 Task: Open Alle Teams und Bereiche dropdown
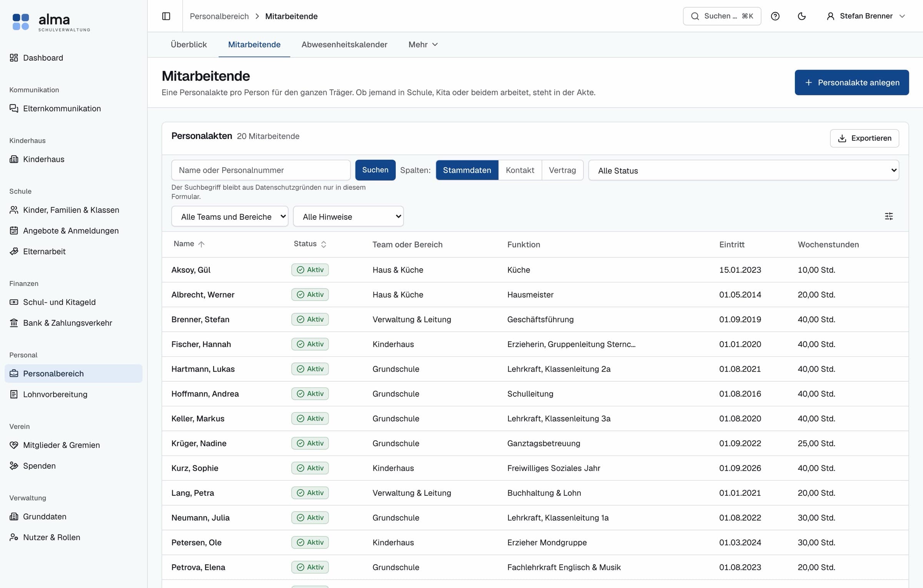230,216
